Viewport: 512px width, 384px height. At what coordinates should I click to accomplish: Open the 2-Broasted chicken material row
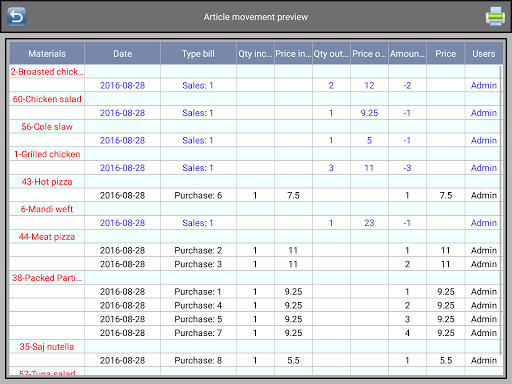(x=255, y=72)
